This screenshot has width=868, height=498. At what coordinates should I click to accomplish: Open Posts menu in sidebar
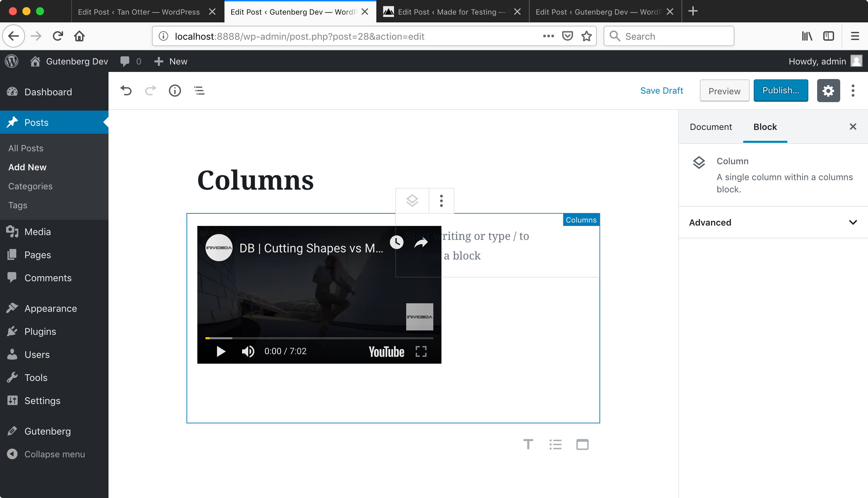click(54, 122)
